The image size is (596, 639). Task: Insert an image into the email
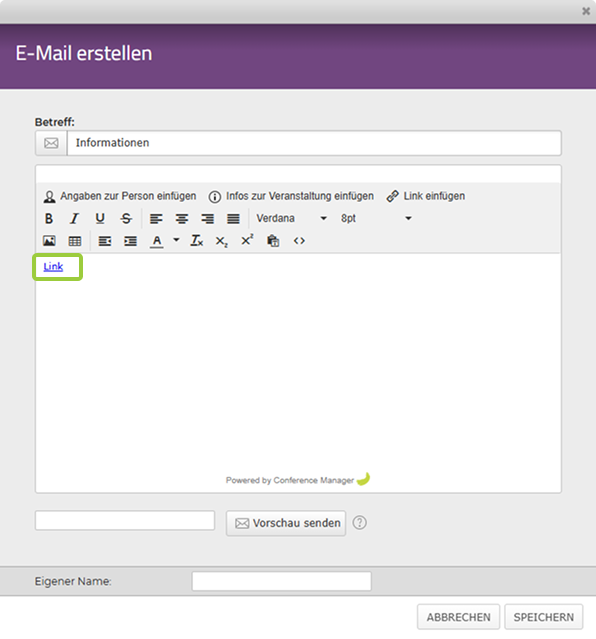click(49, 241)
